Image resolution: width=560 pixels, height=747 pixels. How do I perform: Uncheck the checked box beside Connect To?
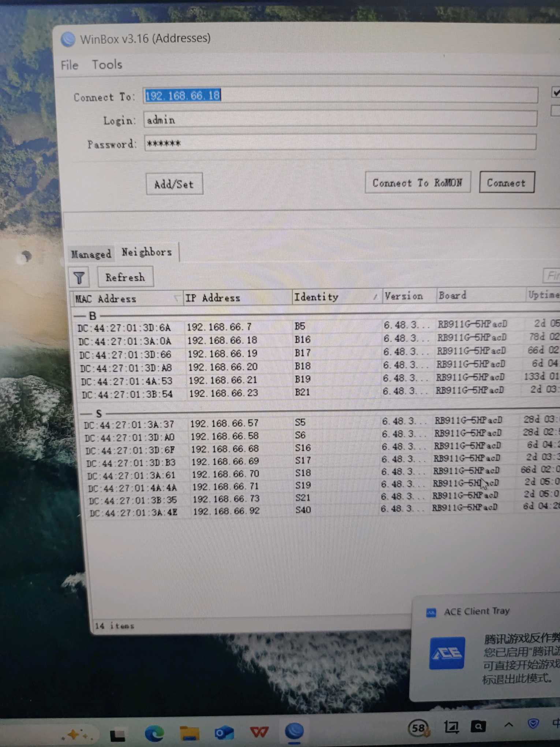(x=556, y=92)
